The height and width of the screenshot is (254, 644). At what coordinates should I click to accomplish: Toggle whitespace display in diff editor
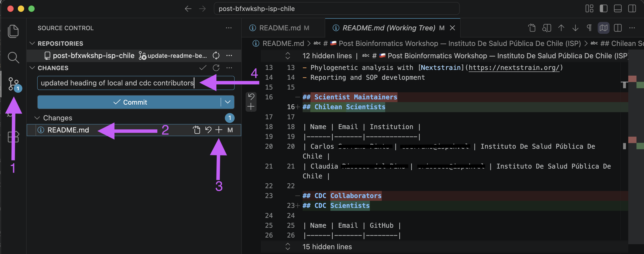(589, 28)
